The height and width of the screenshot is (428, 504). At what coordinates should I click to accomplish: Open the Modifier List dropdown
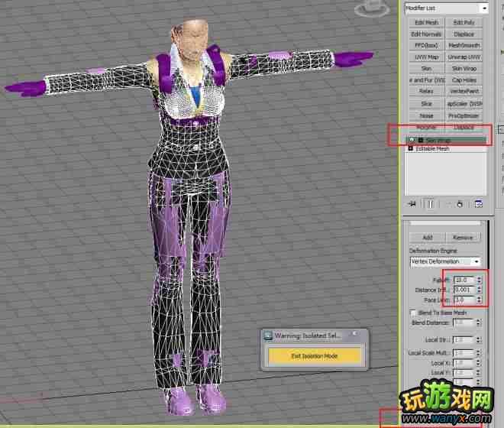(x=483, y=8)
